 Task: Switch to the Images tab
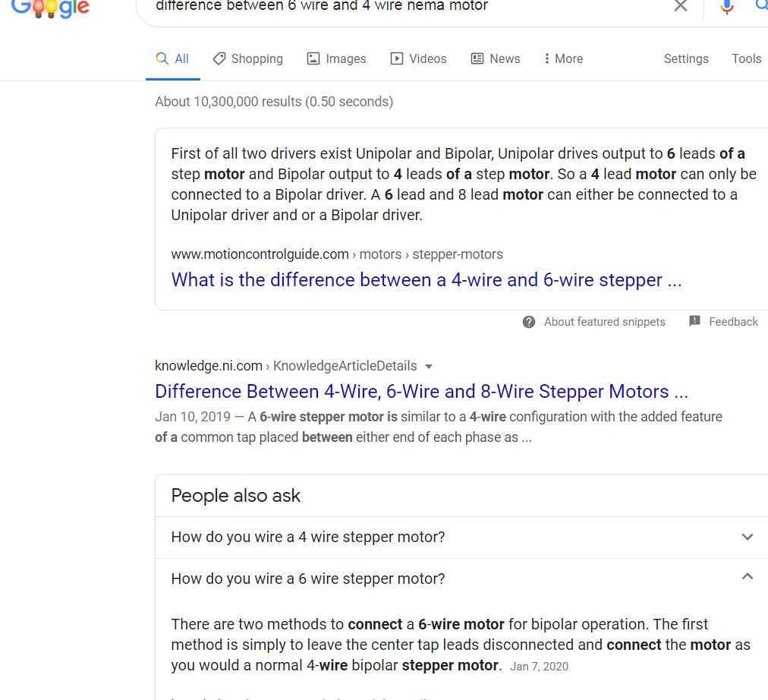[336, 58]
